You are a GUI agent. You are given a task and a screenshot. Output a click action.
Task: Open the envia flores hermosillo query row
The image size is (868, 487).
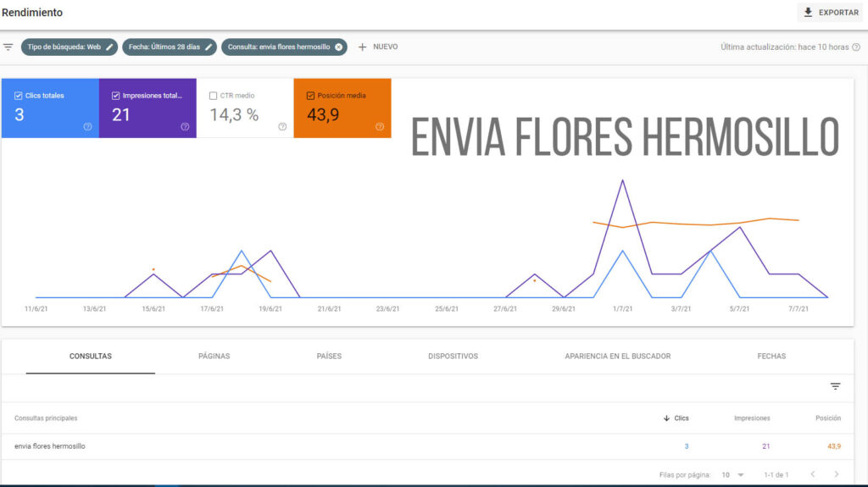pos(427,446)
